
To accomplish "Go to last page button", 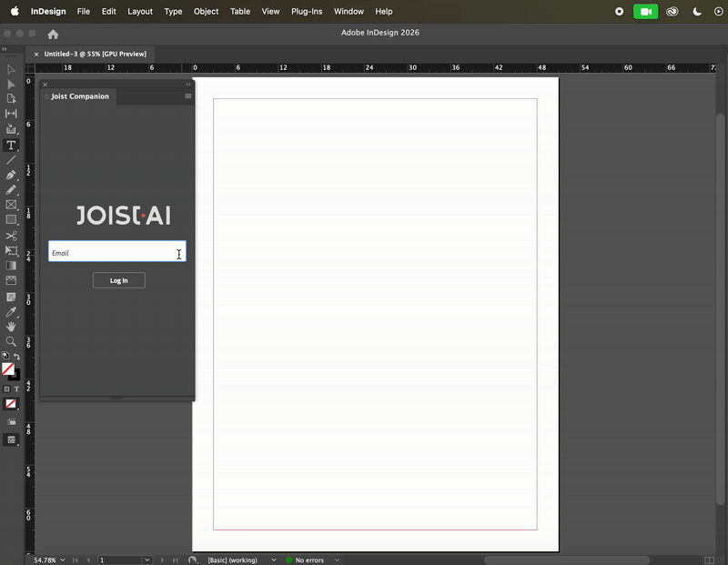I will tap(175, 560).
